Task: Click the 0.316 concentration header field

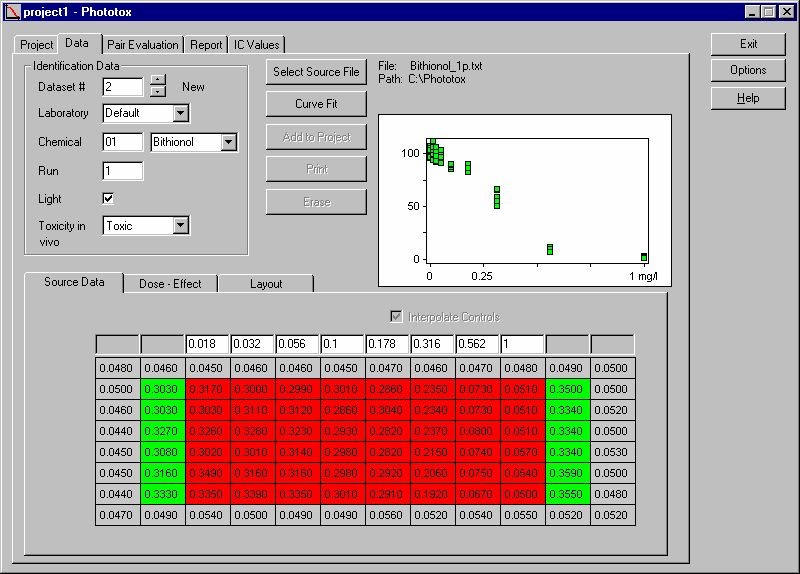Action: pos(433,345)
